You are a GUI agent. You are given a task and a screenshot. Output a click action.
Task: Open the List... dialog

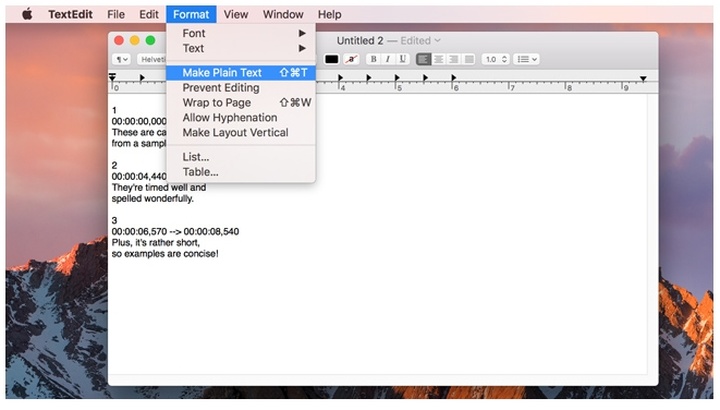241,157
